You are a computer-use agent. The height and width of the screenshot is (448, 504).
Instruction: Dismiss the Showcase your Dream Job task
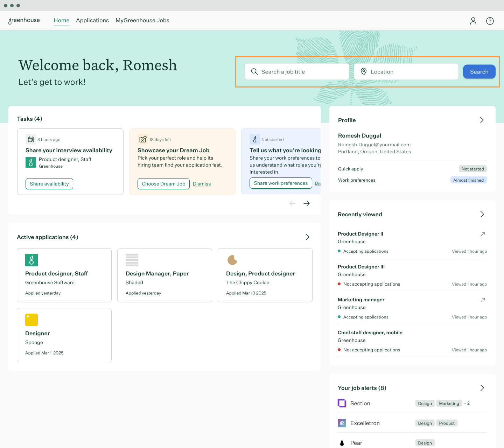click(202, 184)
